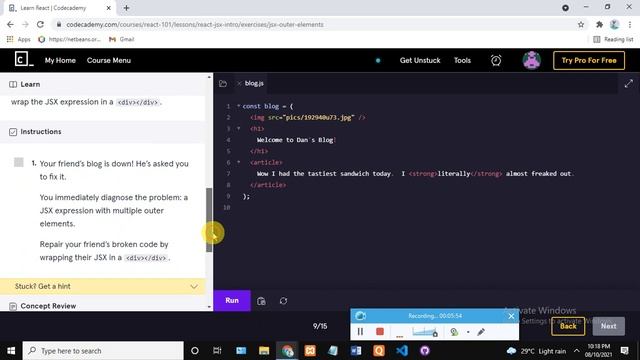This screenshot has width=640, height=360.
Task: Click the browser address bar URL
Action: (x=195, y=24)
